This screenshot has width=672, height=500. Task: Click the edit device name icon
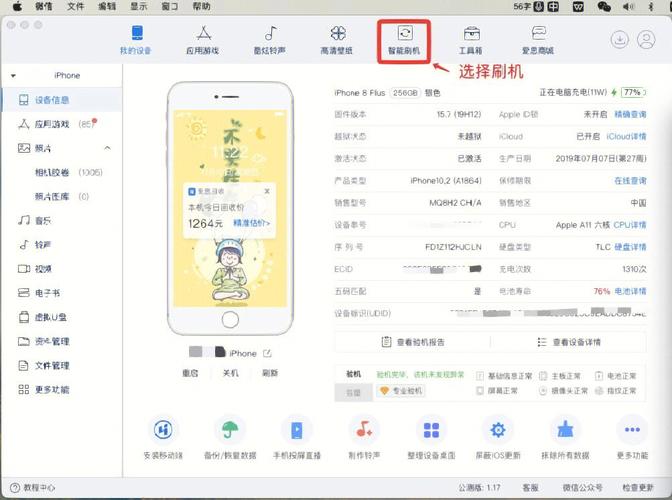pyautogui.click(x=267, y=353)
